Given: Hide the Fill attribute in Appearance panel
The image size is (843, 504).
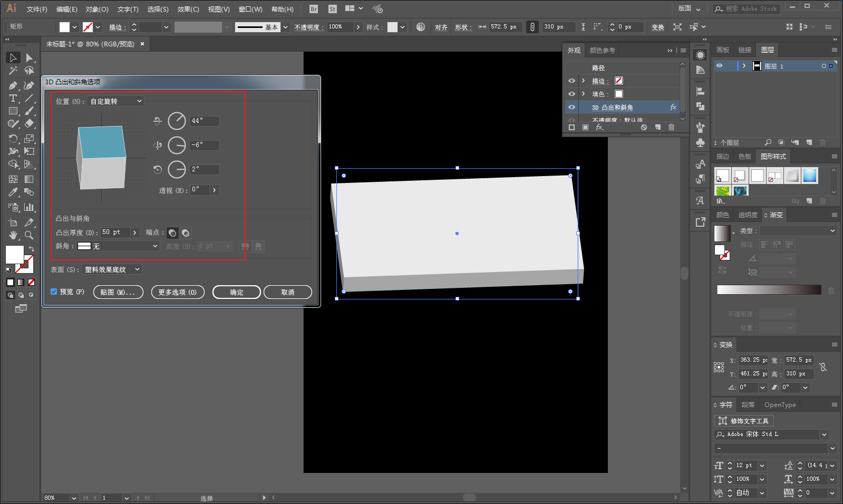Looking at the screenshot, I should pos(571,94).
